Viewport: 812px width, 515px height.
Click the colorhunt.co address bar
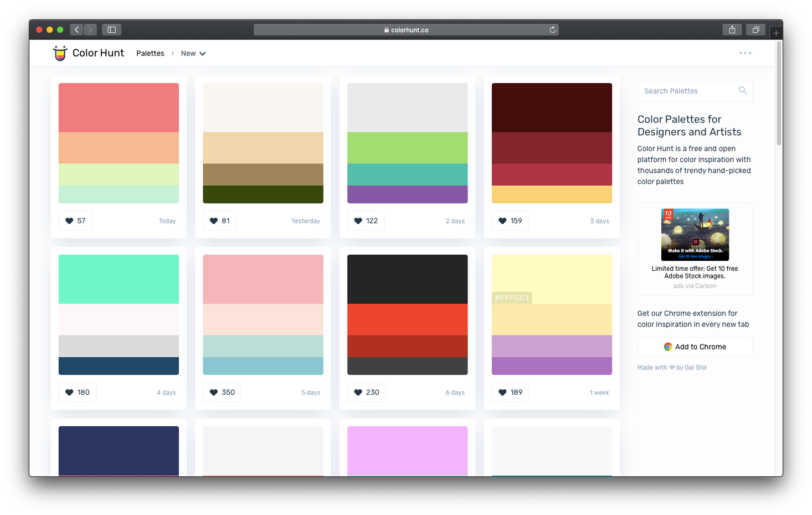[x=406, y=30]
